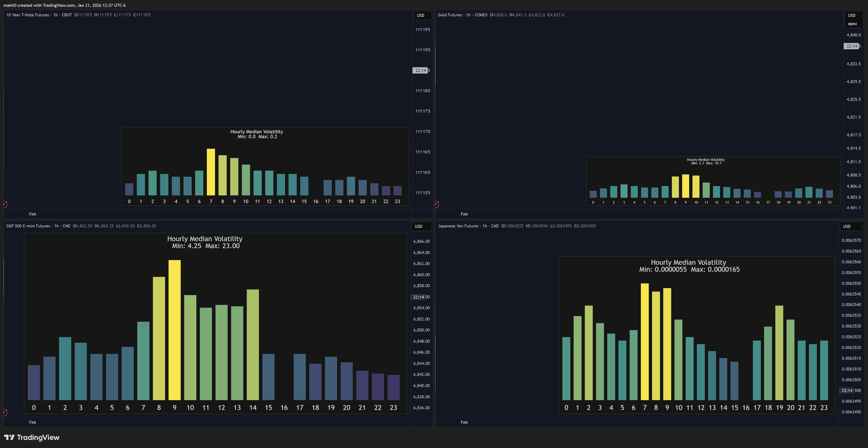Click the S&P 500 E-mini Futures chart title
This screenshot has width=868, height=448.
point(28,226)
